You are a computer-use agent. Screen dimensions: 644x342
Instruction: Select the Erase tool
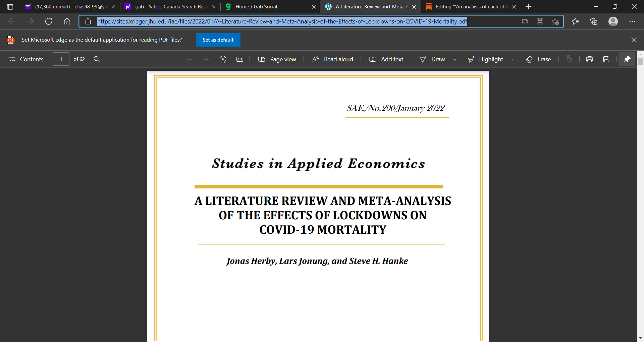[538, 59]
